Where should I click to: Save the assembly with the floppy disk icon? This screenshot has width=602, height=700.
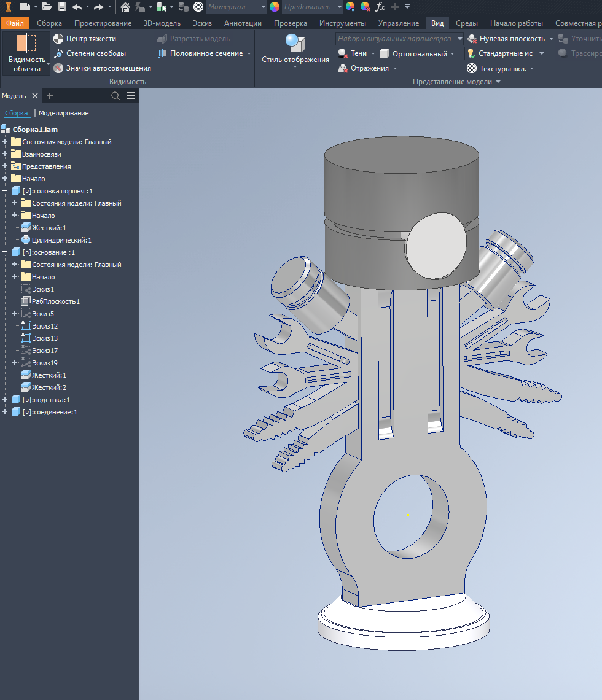coord(62,7)
